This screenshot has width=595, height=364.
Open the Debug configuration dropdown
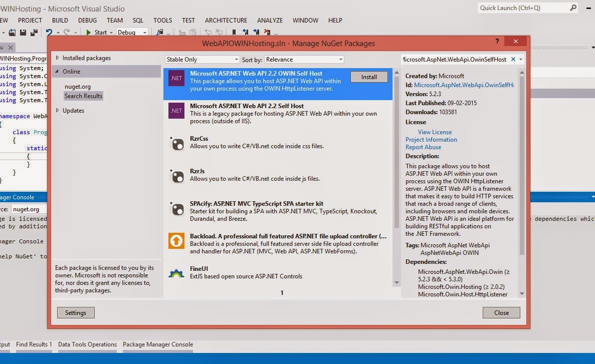click(x=132, y=33)
